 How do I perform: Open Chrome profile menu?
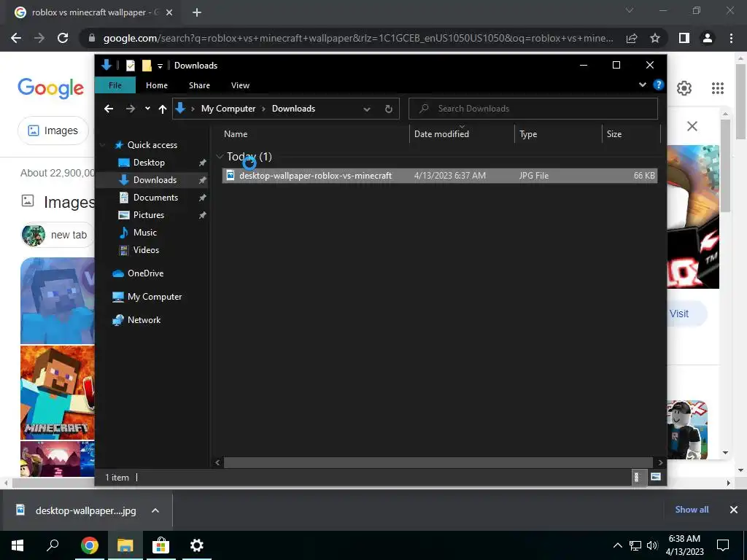point(708,38)
